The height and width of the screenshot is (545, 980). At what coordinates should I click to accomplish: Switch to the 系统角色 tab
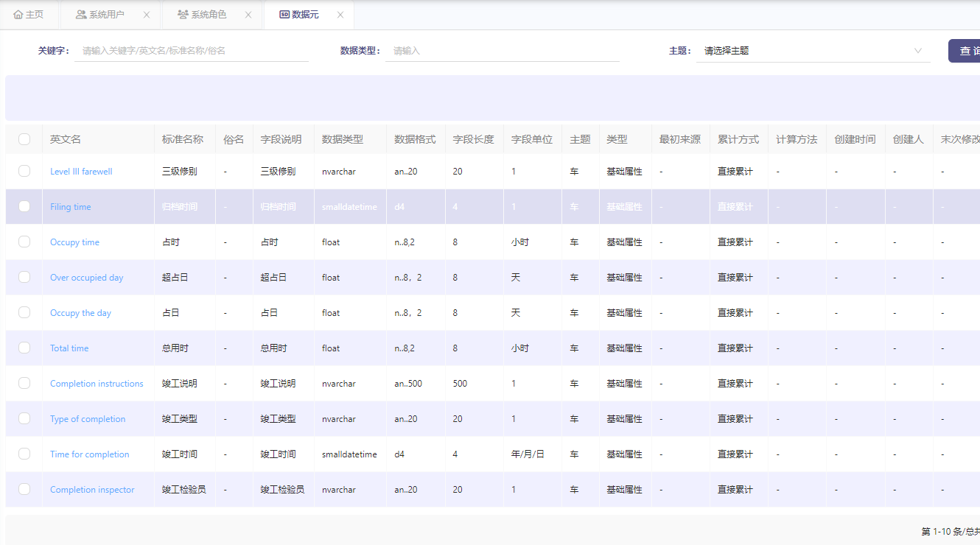[212, 15]
